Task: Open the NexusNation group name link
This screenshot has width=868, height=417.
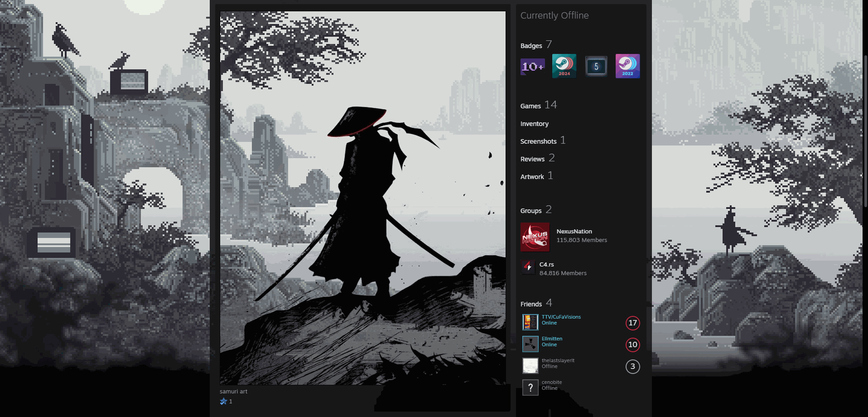Action: (x=574, y=232)
